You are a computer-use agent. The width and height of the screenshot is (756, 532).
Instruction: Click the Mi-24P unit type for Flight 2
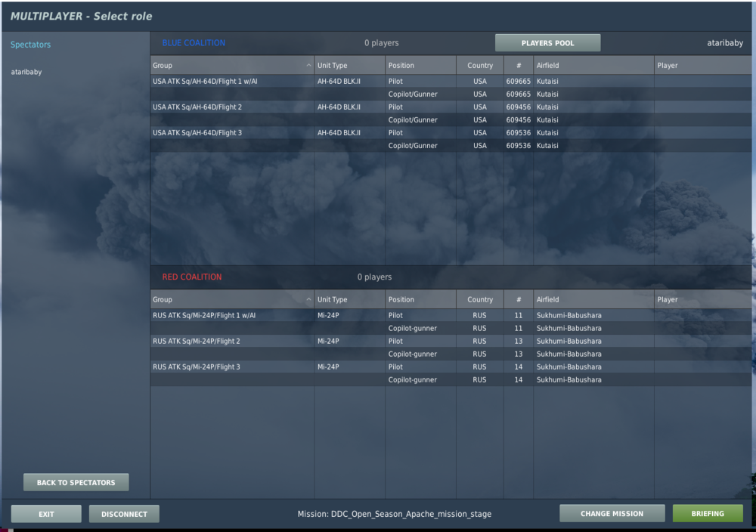click(x=328, y=341)
